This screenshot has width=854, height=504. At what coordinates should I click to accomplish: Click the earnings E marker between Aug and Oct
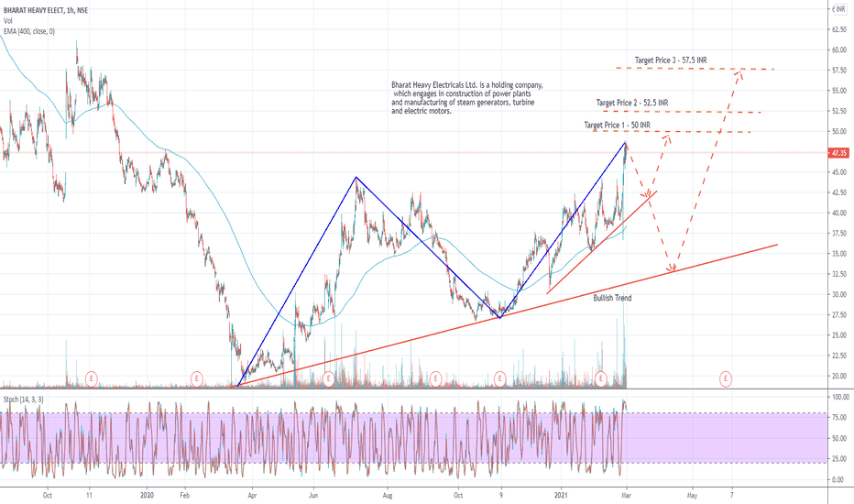point(435,378)
